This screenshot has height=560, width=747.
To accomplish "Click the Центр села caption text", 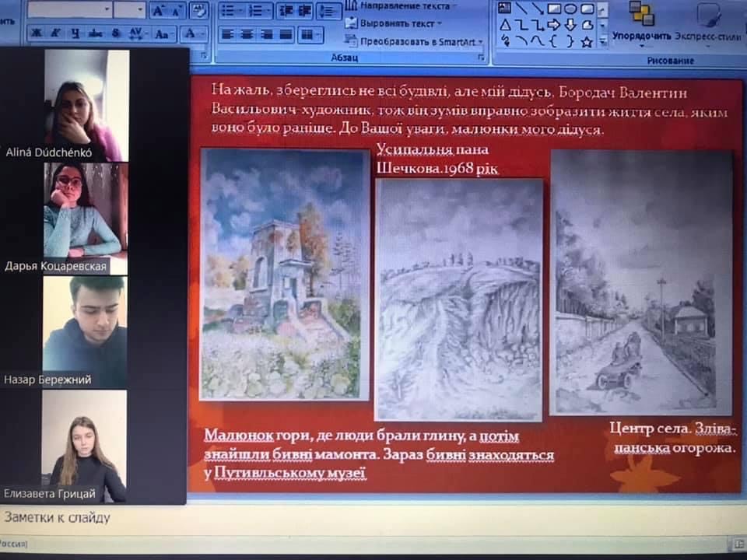I will (x=673, y=438).
